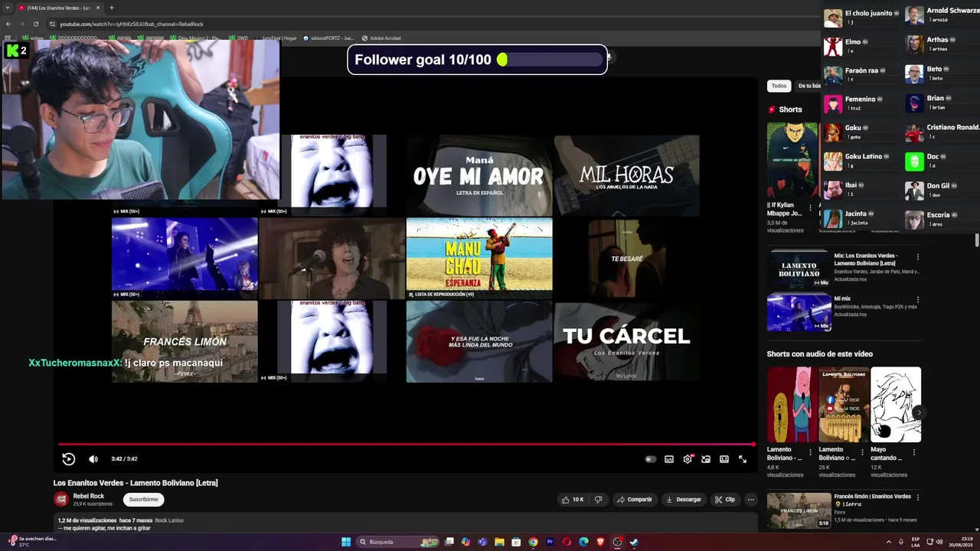
Task: Select the Cristiano Ronaldo voice entry
Action: click(x=942, y=132)
